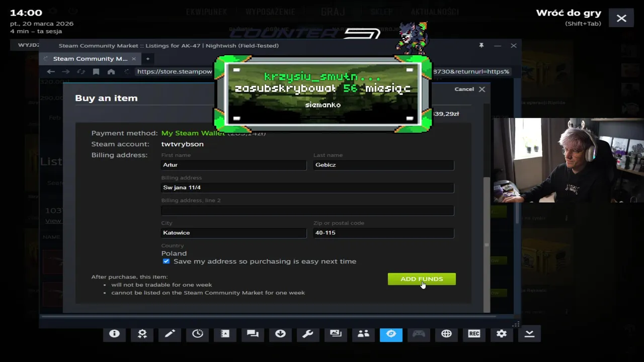Go back in the overlay browser

[51, 72]
